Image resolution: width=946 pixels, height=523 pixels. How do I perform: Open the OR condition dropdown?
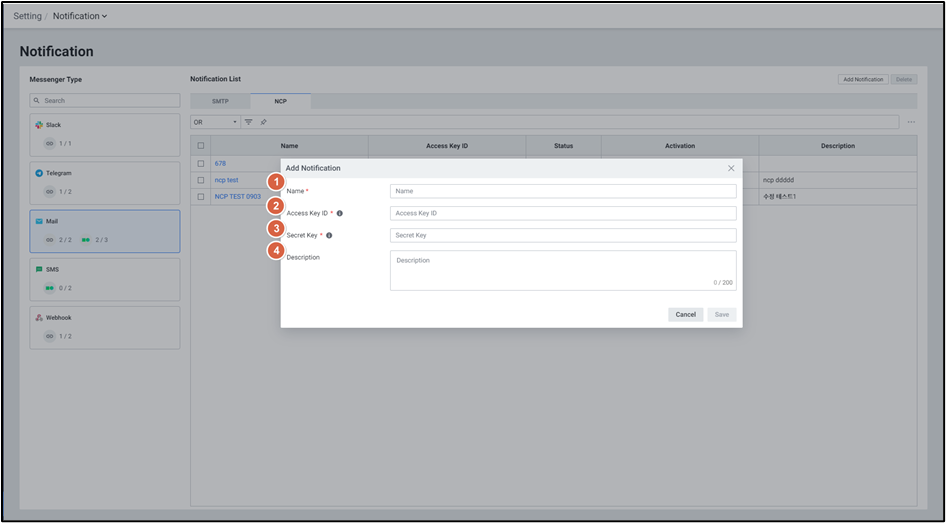coord(215,122)
